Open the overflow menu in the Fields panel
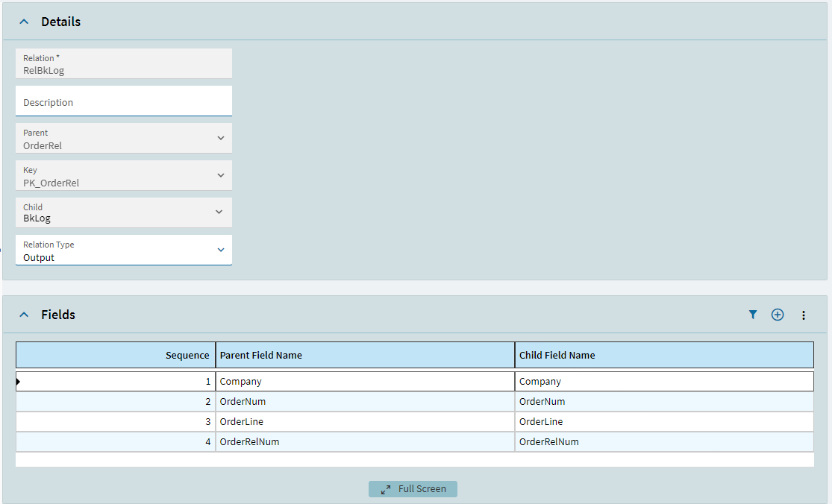This screenshot has width=832, height=504. [x=804, y=315]
